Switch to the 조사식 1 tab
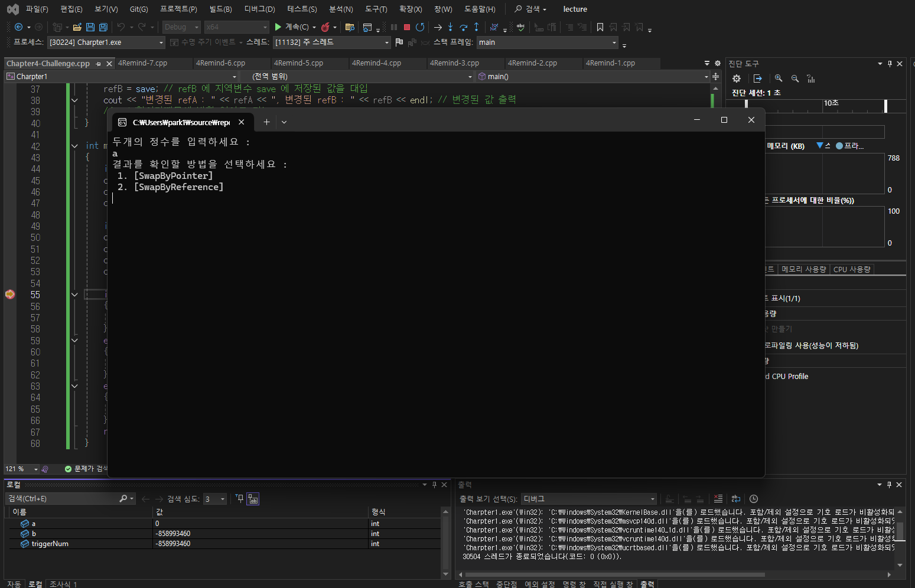The image size is (915, 588). tap(63, 584)
